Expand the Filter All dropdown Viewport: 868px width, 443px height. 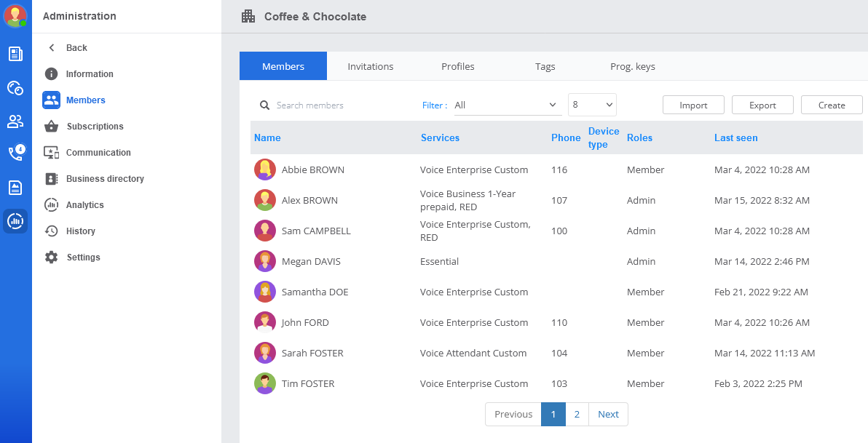(508, 105)
